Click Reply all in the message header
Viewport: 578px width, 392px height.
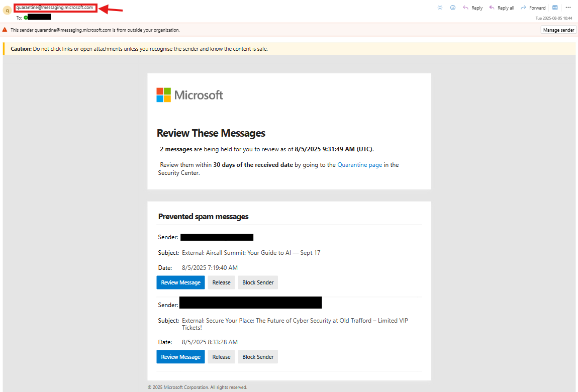[x=501, y=8]
